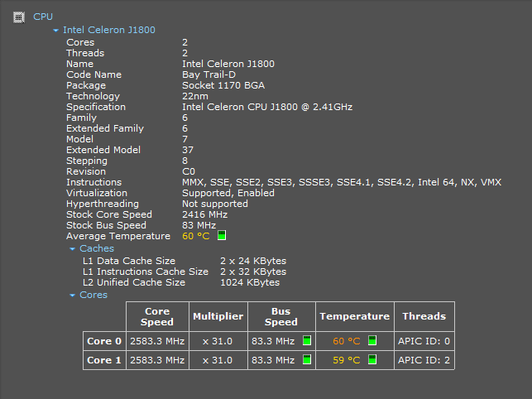This screenshot has height=399, width=532.
Task: Click the 59 °C temperature value
Action: [x=347, y=360]
